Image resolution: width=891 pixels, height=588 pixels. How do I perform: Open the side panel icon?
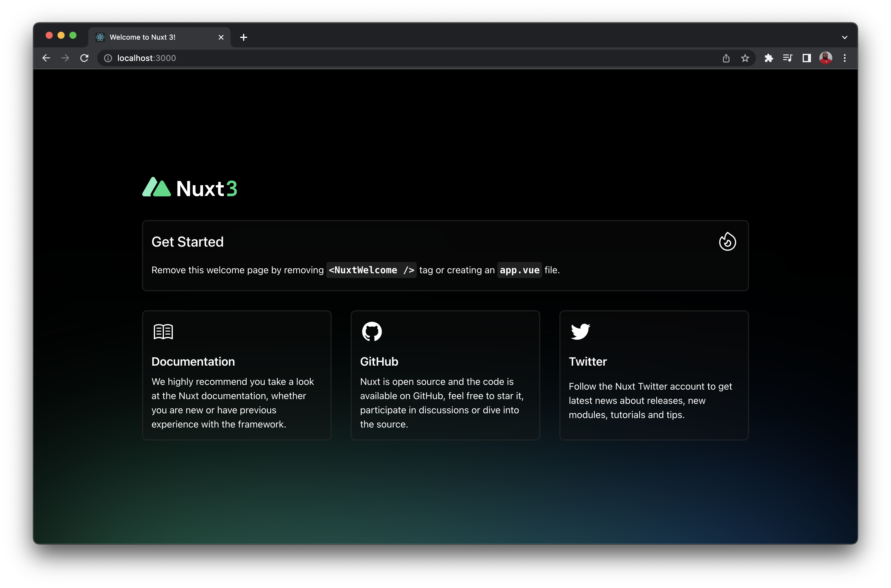point(806,58)
